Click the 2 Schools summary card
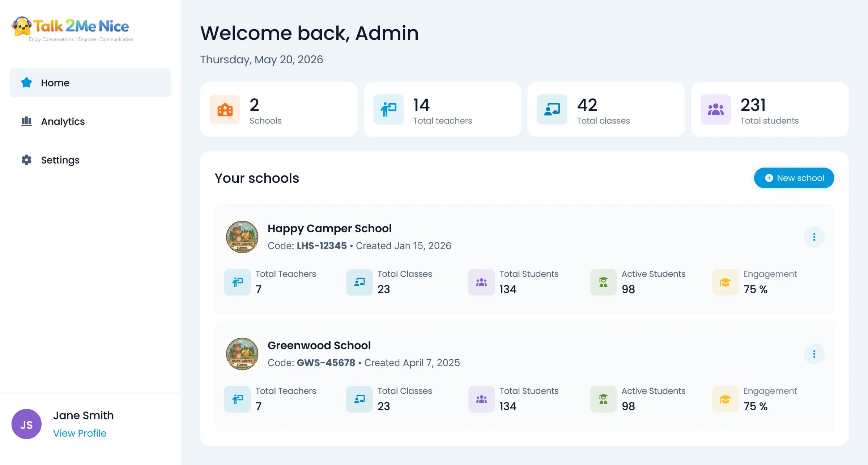 pyautogui.click(x=279, y=110)
